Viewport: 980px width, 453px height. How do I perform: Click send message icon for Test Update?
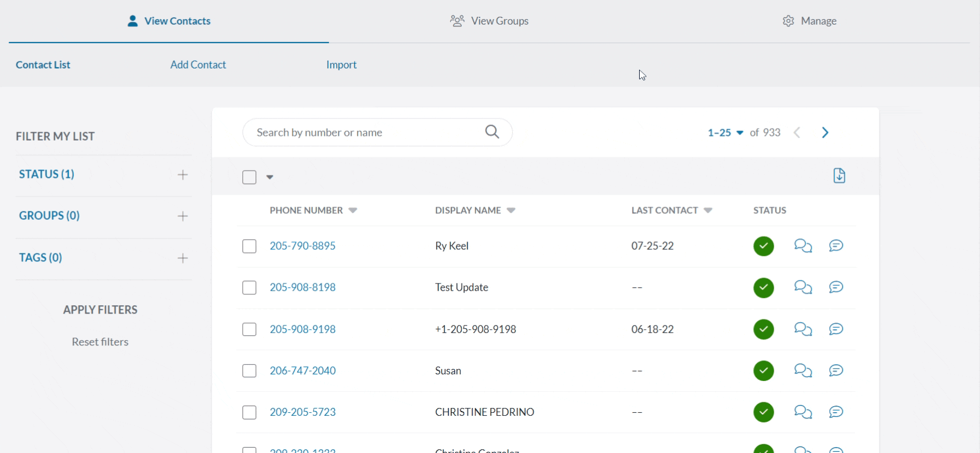pos(836,287)
